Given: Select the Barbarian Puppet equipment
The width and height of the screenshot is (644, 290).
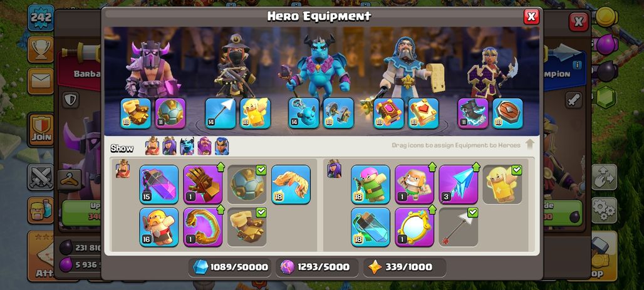Looking at the screenshot, I should coord(158,227).
